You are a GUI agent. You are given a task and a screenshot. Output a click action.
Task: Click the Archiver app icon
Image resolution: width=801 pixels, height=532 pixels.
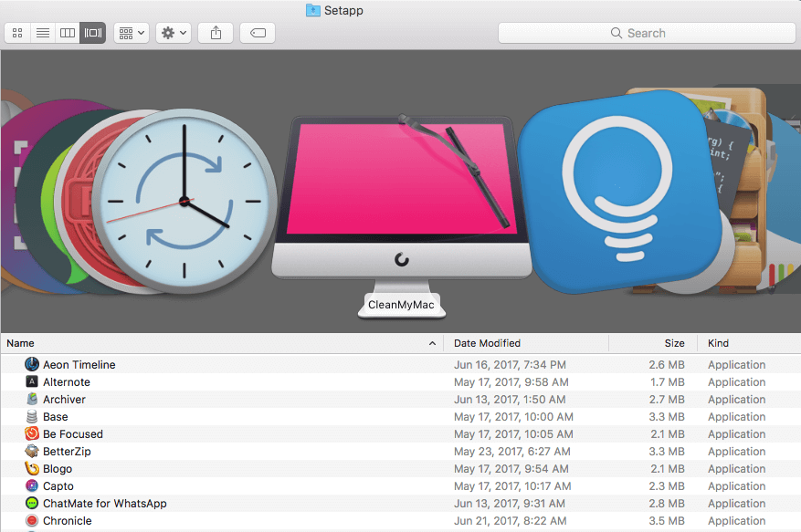coord(32,399)
